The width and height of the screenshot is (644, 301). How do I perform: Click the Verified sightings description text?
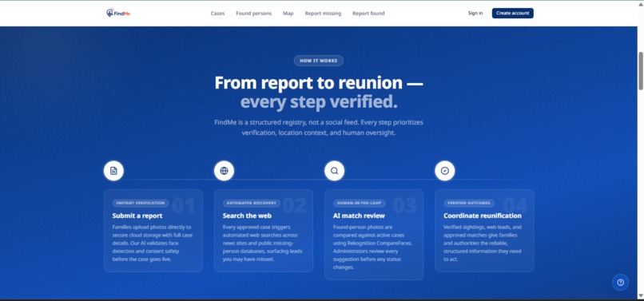[x=483, y=243]
